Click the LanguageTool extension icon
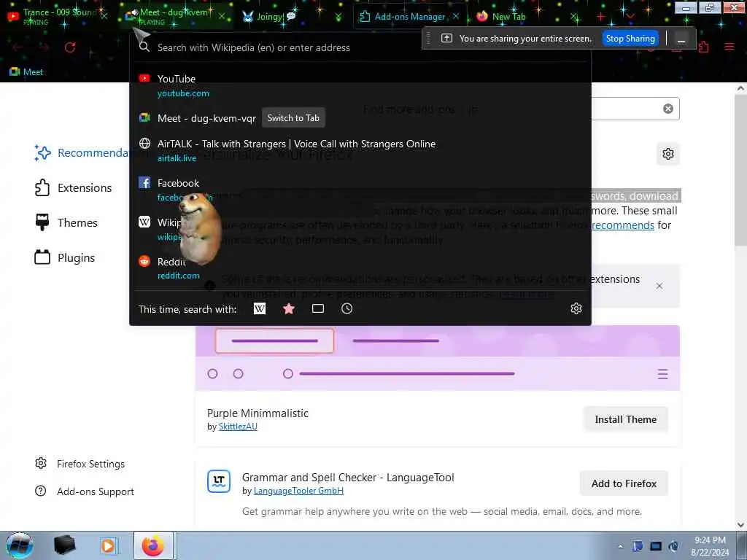747x560 pixels. (219, 481)
